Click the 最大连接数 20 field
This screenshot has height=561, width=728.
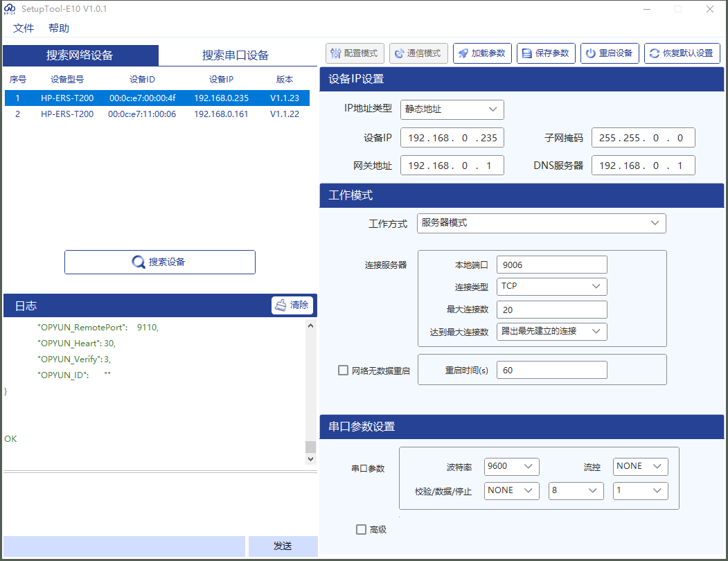[x=551, y=310]
